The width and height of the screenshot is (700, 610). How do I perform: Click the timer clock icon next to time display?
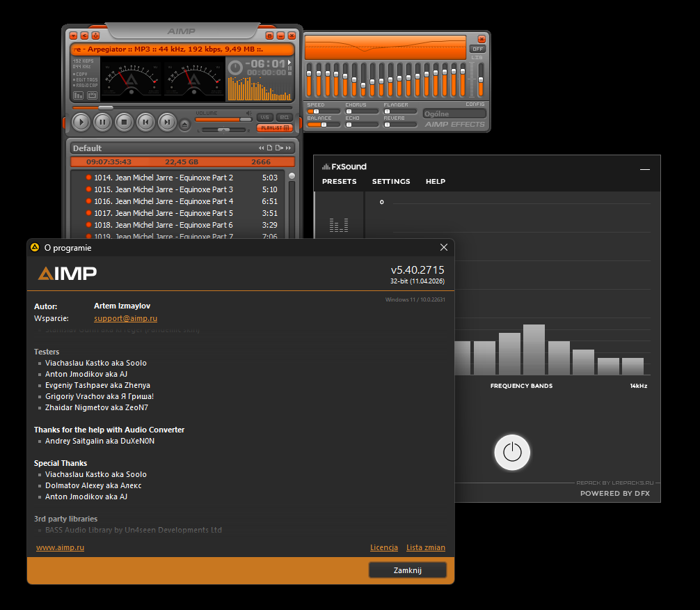point(235,68)
